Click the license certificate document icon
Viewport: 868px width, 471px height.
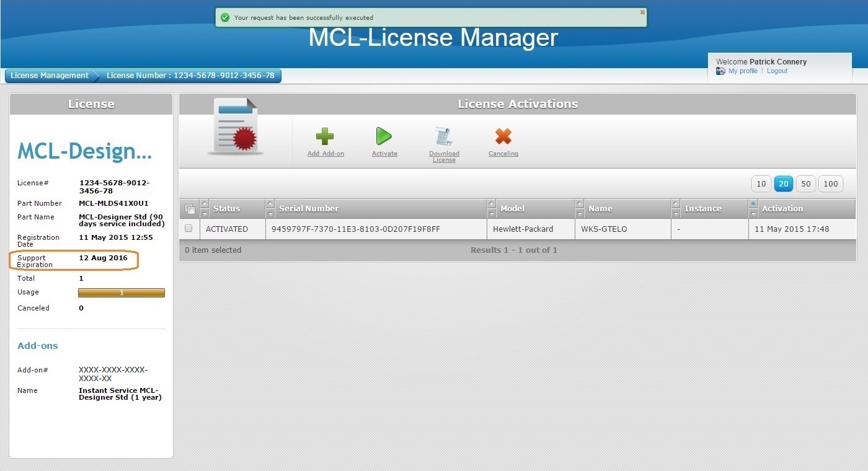236,126
